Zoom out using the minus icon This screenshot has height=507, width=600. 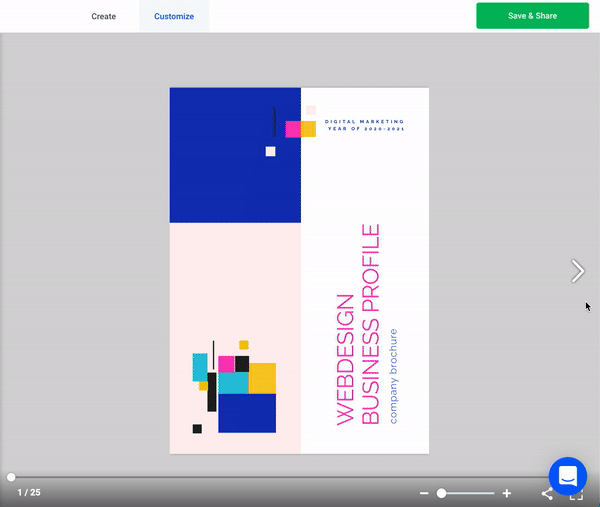click(x=424, y=493)
